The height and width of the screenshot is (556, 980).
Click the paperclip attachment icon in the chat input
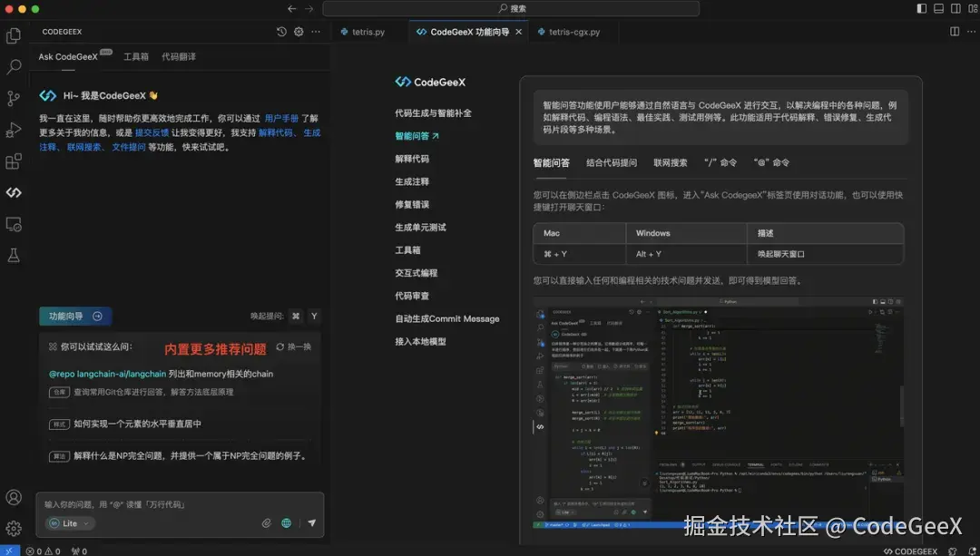point(266,523)
